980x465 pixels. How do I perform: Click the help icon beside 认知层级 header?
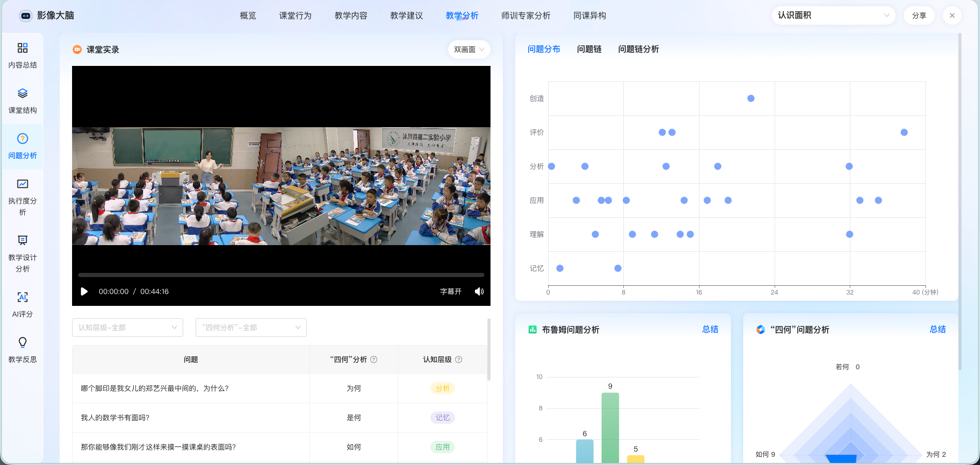(x=459, y=359)
